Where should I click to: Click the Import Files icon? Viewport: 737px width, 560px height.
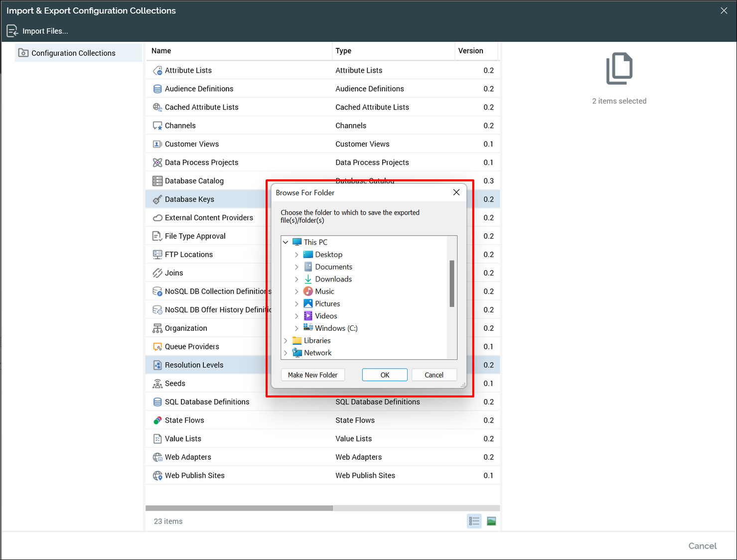(x=12, y=31)
